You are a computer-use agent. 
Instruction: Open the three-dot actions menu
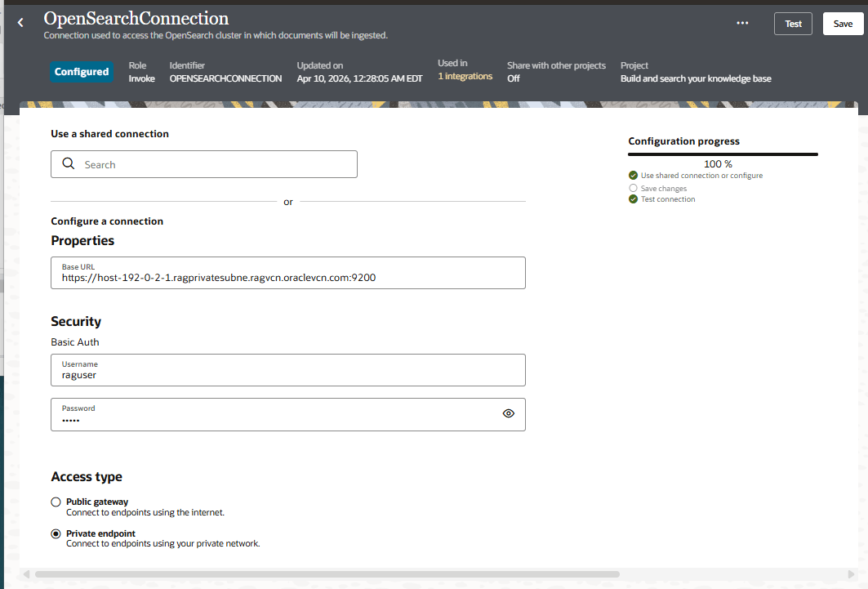tap(742, 23)
